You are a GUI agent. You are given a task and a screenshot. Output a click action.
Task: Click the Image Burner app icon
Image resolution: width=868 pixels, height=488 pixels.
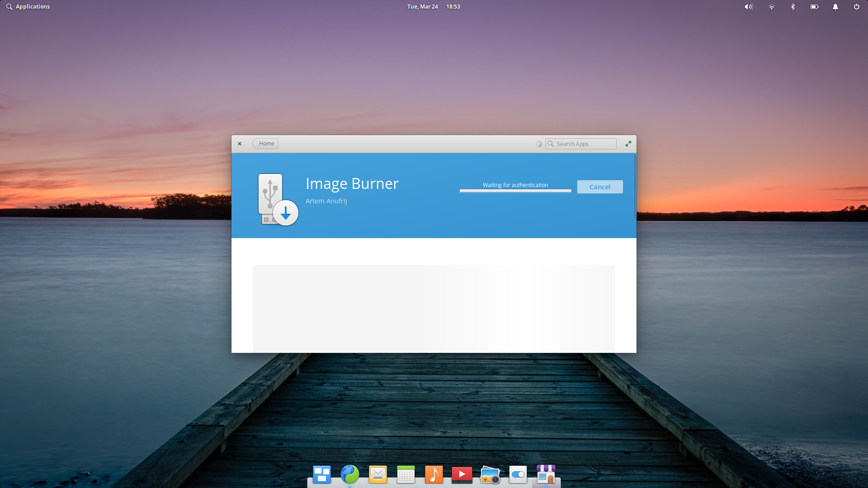tap(278, 199)
